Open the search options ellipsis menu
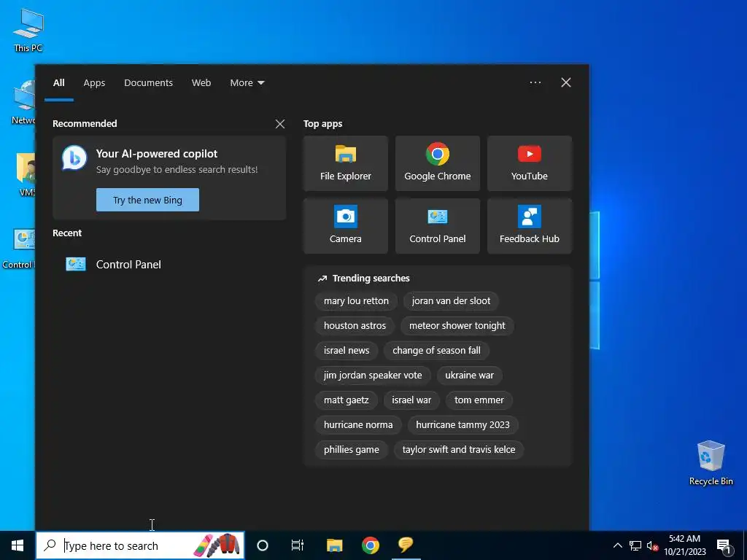 pyautogui.click(x=535, y=82)
